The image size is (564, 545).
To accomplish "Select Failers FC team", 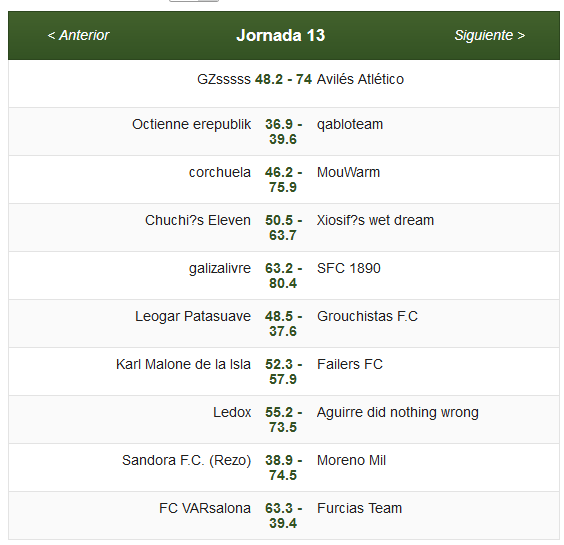I will (x=350, y=364).
